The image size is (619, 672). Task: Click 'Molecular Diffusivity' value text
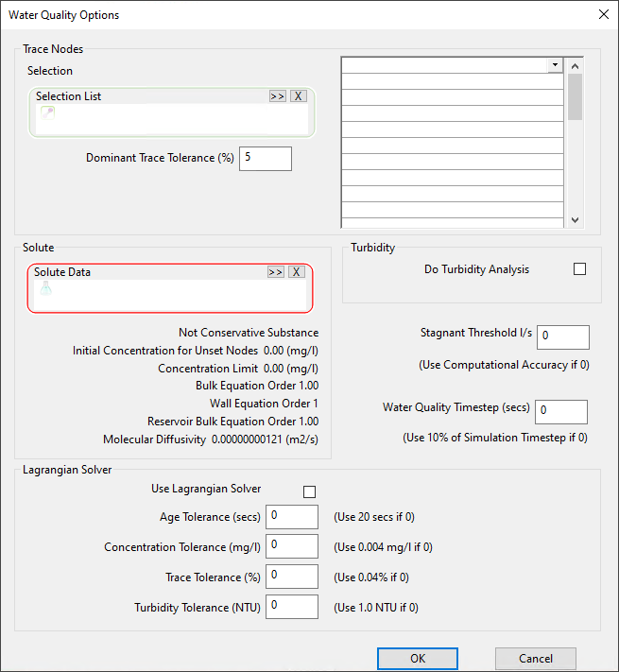[265, 439]
